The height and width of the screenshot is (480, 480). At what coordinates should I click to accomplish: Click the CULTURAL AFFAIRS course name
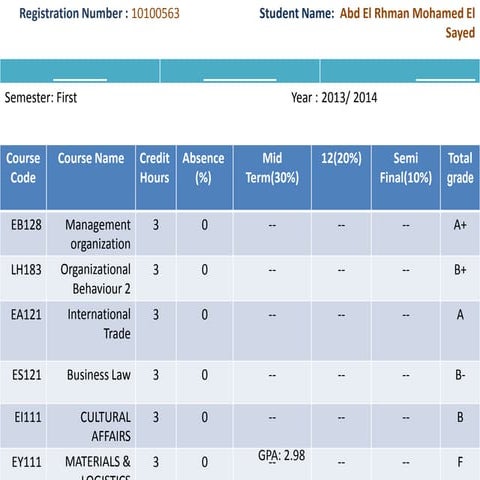point(105,427)
